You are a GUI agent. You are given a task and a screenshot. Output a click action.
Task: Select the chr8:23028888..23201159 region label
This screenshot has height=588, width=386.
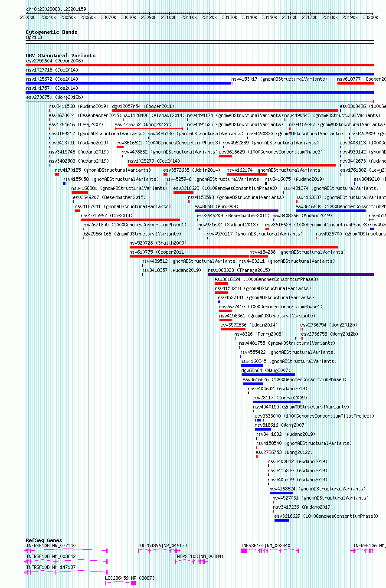[x=56, y=9]
